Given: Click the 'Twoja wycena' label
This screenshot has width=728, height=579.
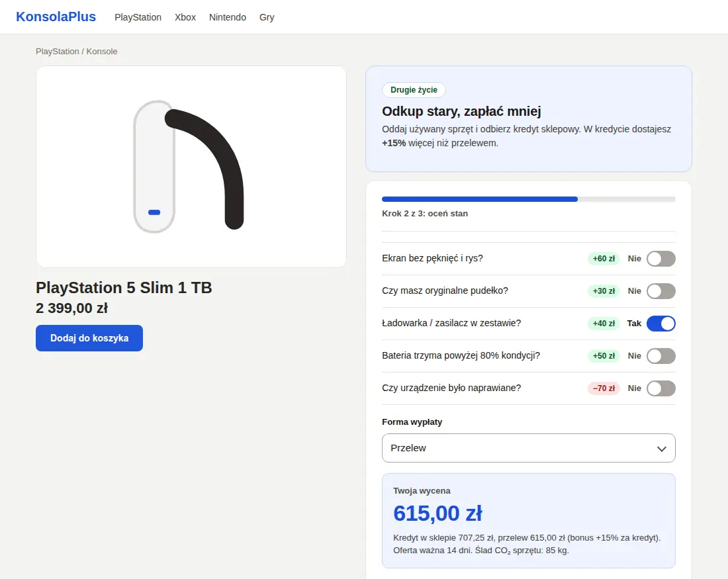Looking at the screenshot, I should (422, 491).
